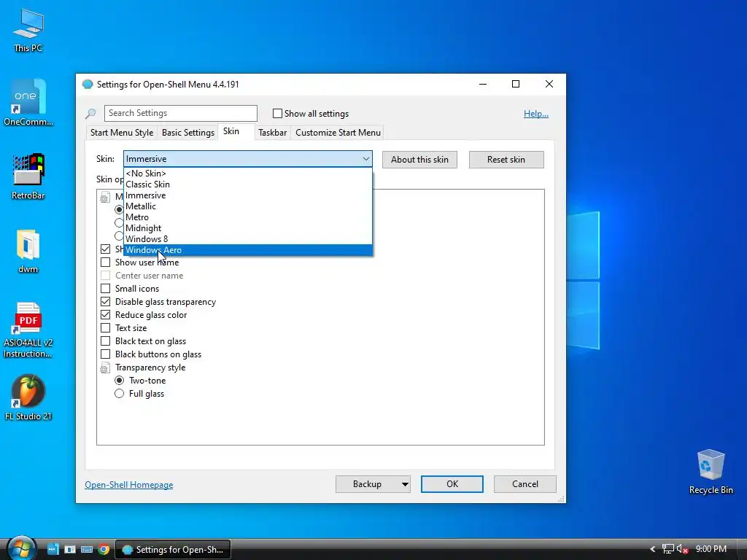Select the Two-tone radio button
This screenshot has height=560, width=747.
pyautogui.click(x=119, y=381)
